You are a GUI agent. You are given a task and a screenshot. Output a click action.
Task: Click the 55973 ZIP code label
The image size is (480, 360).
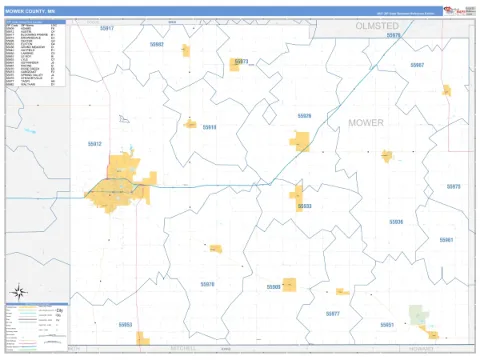242,61
